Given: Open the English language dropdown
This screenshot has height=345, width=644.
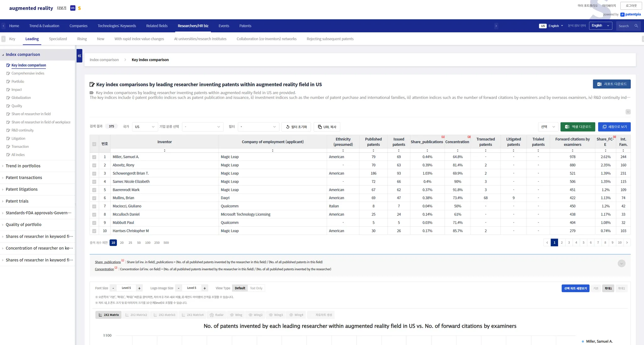Looking at the screenshot, I should coord(600,26).
